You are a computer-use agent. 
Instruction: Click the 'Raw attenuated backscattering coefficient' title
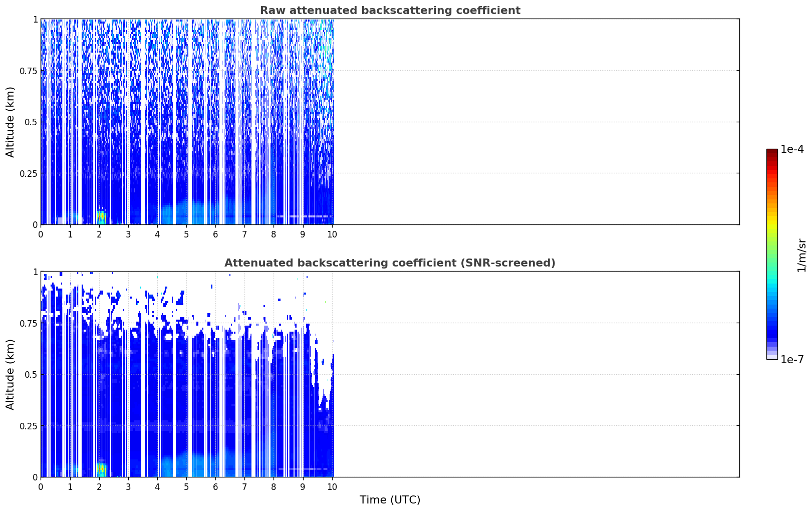[390, 11]
